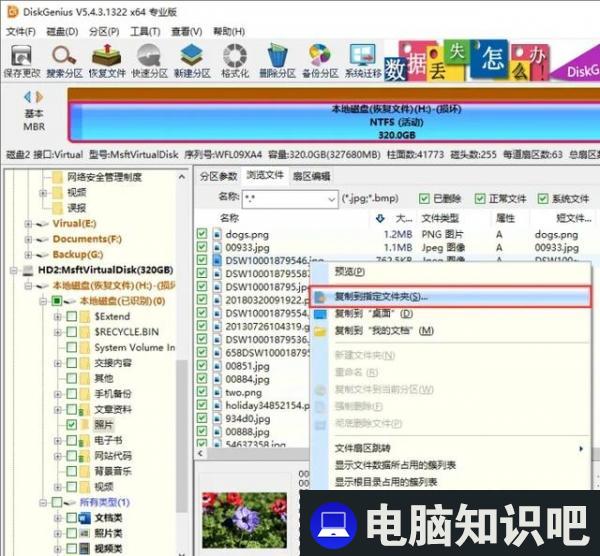Uncheck the dogs.png file checkbox
Image resolution: width=600 pixels, height=556 pixels.
[x=202, y=234]
